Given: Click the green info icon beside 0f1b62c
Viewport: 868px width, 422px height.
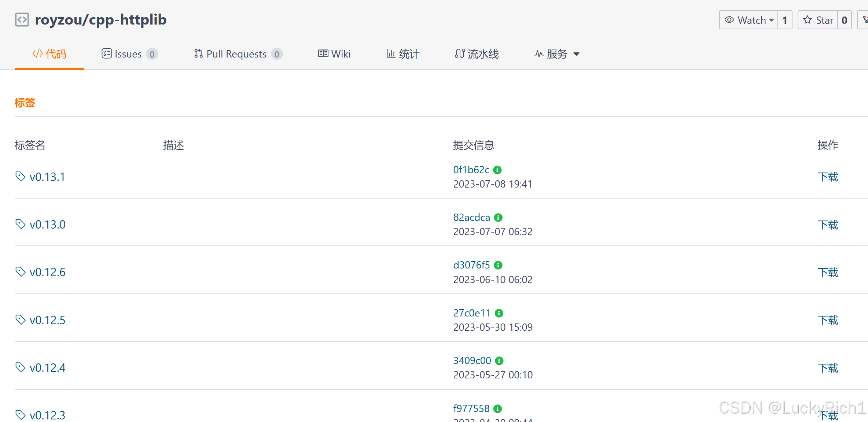Looking at the screenshot, I should click(x=497, y=170).
